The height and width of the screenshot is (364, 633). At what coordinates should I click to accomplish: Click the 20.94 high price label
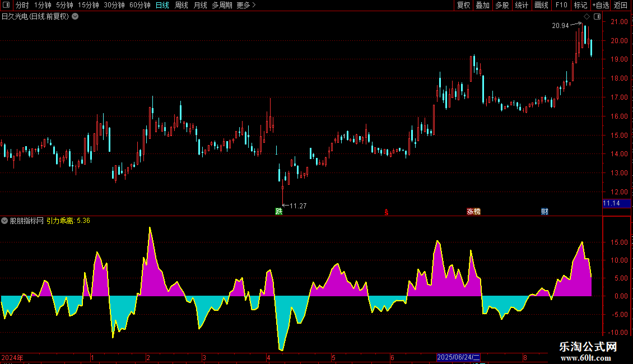[560, 25]
